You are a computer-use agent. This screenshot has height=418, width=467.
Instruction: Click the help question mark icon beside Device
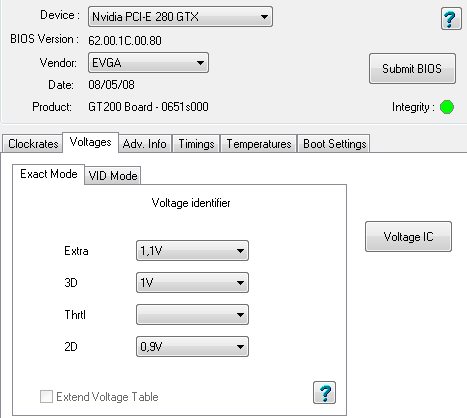(x=451, y=19)
